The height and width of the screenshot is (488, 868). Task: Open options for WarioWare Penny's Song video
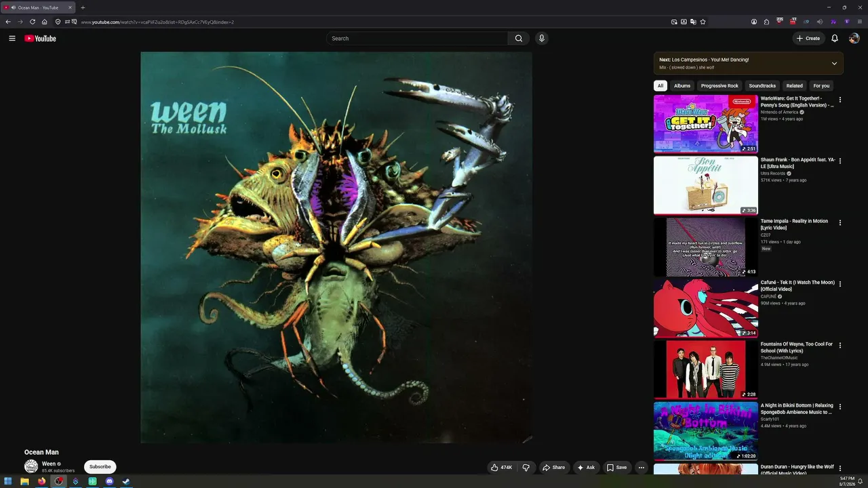pos(840,100)
